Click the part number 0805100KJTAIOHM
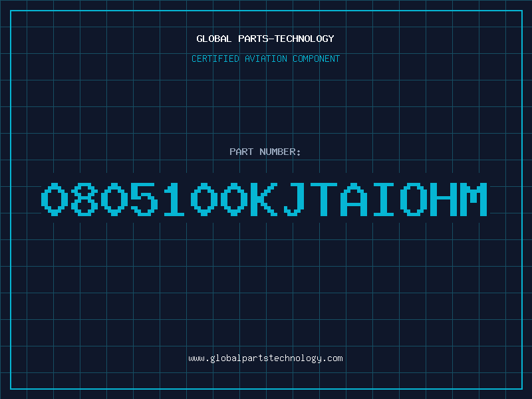The height and width of the screenshot is (399, 532). [264, 199]
